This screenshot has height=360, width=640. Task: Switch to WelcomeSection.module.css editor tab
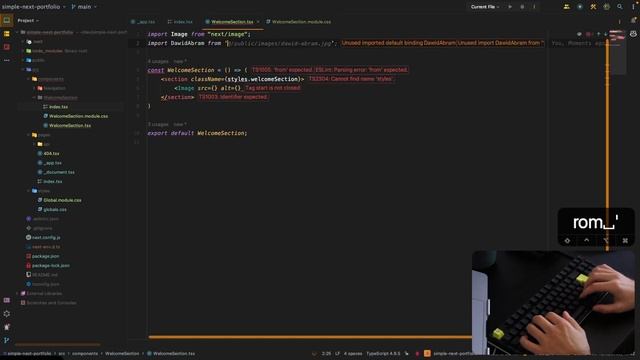pos(299,22)
